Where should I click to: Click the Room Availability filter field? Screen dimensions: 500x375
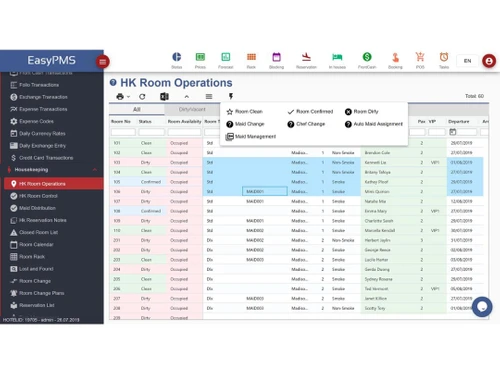coord(184,132)
